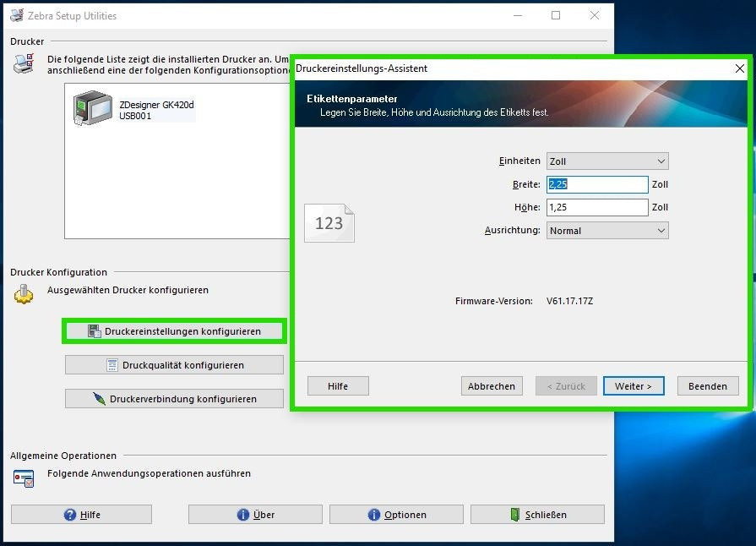
Task: Click Druckerverbindung konfigurieren
Action: click(x=175, y=399)
